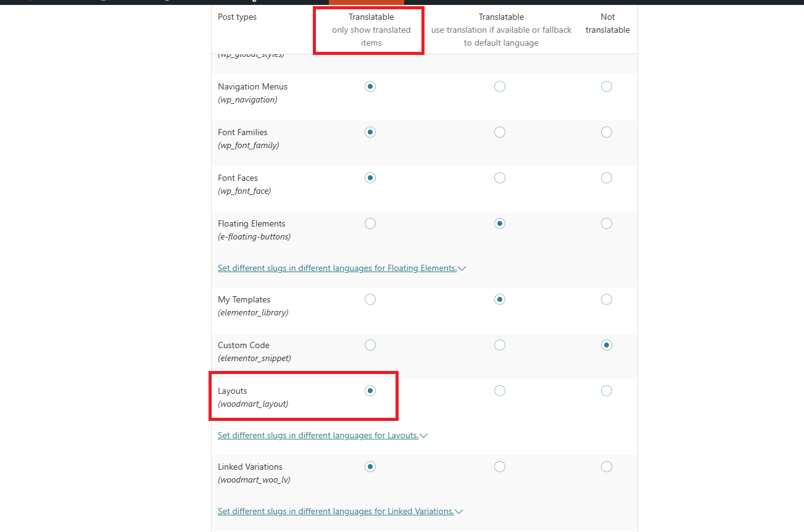Click the '(woodmart_woo_lv)' slug text
The image size is (804, 532).
[x=254, y=480]
